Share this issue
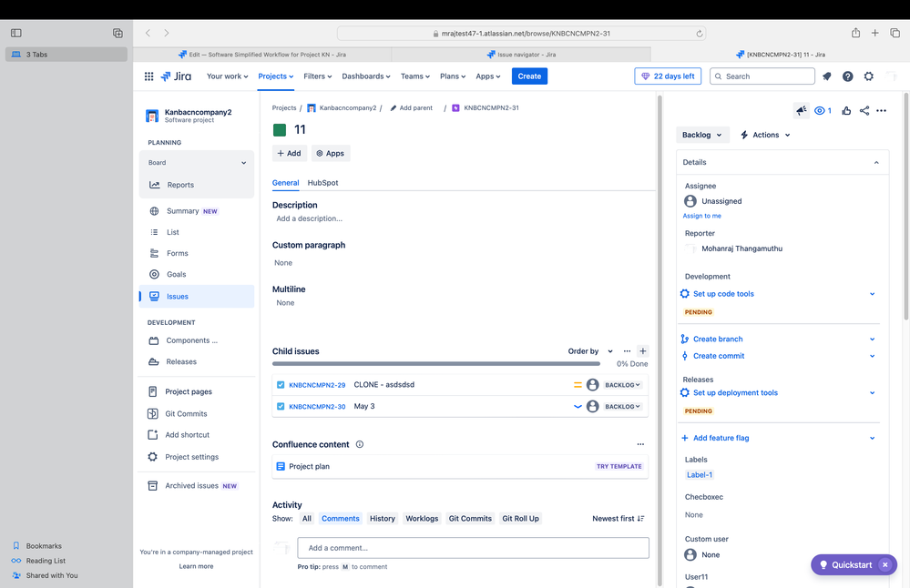 click(864, 110)
